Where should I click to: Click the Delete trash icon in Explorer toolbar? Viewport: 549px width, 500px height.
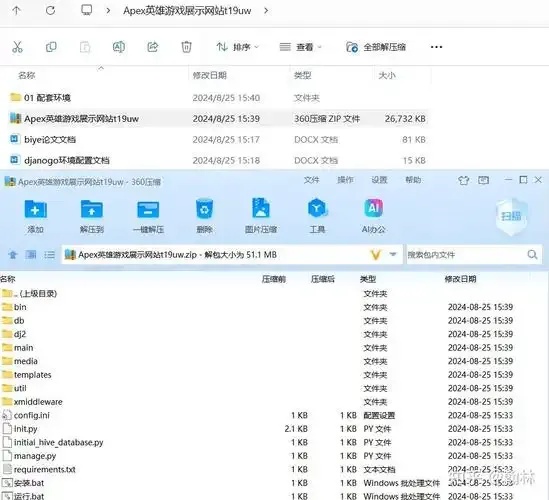tap(186, 47)
